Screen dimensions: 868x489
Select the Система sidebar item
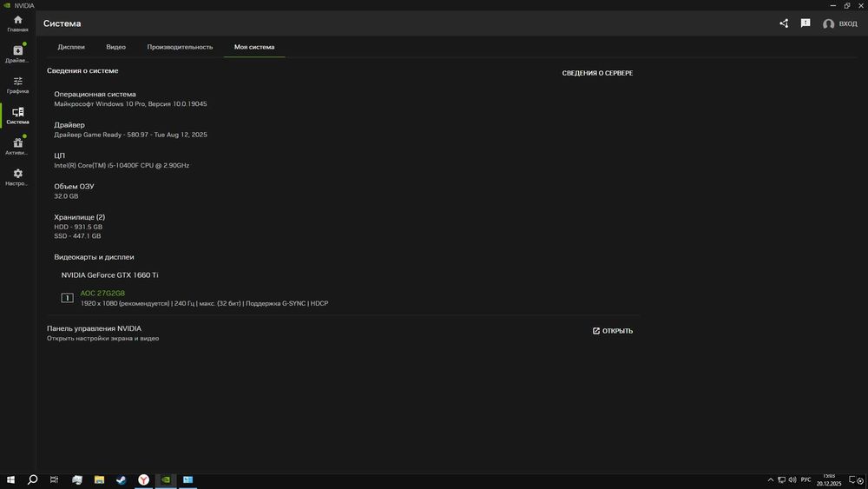click(x=17, y=116)
